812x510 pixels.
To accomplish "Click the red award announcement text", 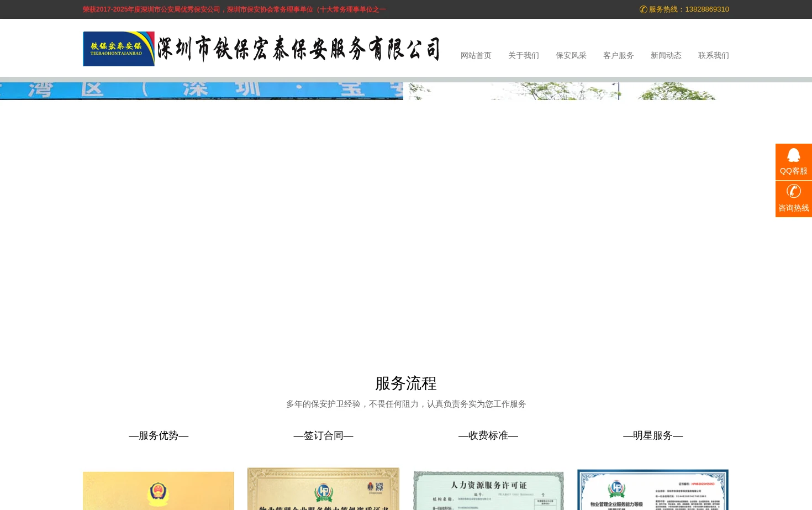I will coord(234,9).
